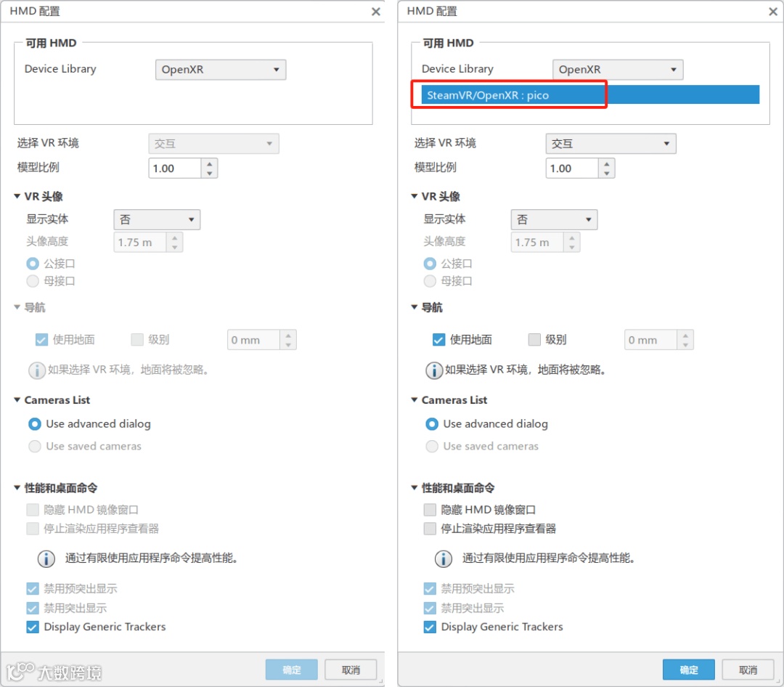Enable 隐藏 HMD 镜像窗口 in left dialog
This screenshot has height=687, width=784.
33,510
